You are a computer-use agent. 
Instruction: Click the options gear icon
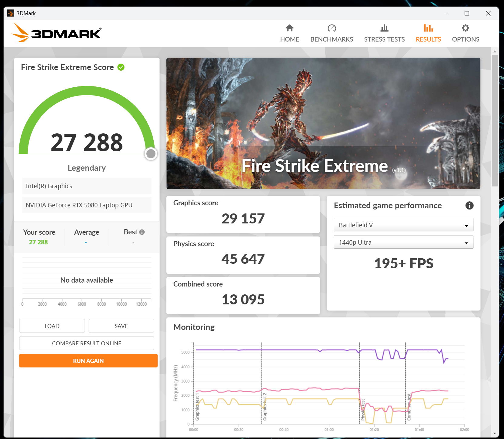tap(466, 28)
